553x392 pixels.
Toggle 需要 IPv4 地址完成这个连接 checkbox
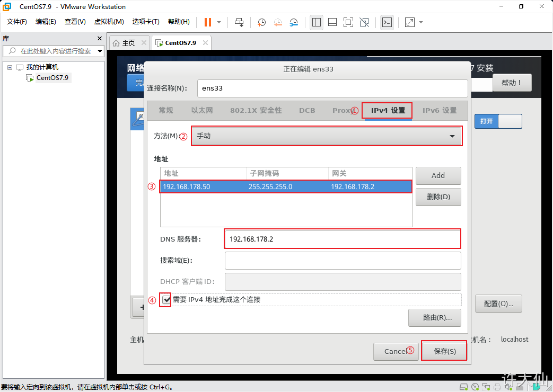click(x=166, y=300)
